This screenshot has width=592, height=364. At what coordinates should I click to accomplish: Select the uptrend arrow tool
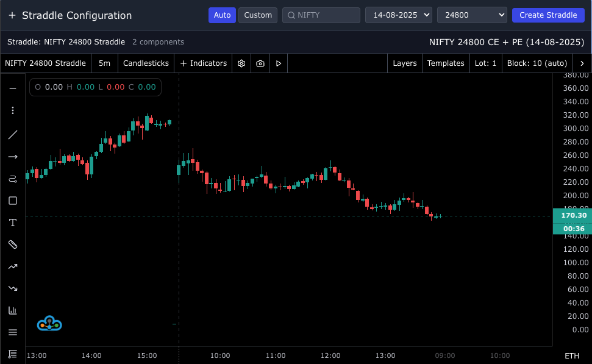13,266
